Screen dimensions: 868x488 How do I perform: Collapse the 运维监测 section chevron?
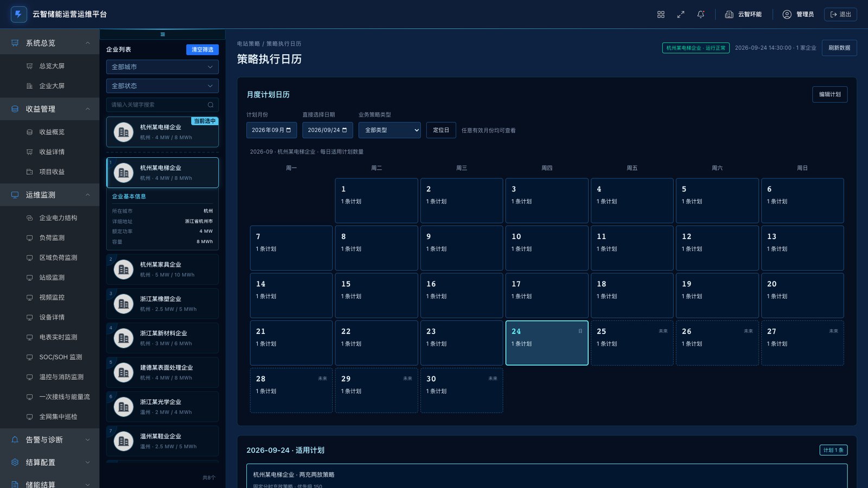pyautogui.click(x=88, y=195)
